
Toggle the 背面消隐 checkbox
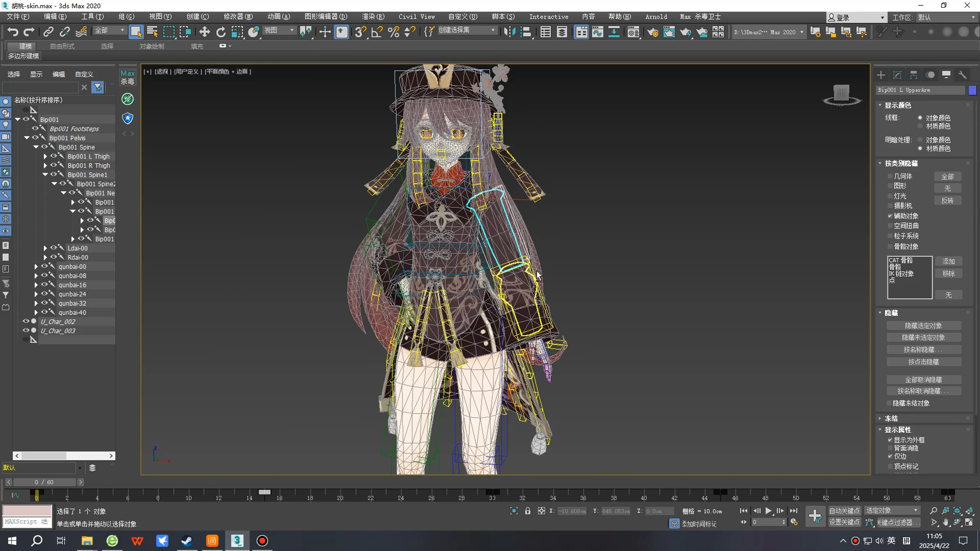tap(890, 448)
